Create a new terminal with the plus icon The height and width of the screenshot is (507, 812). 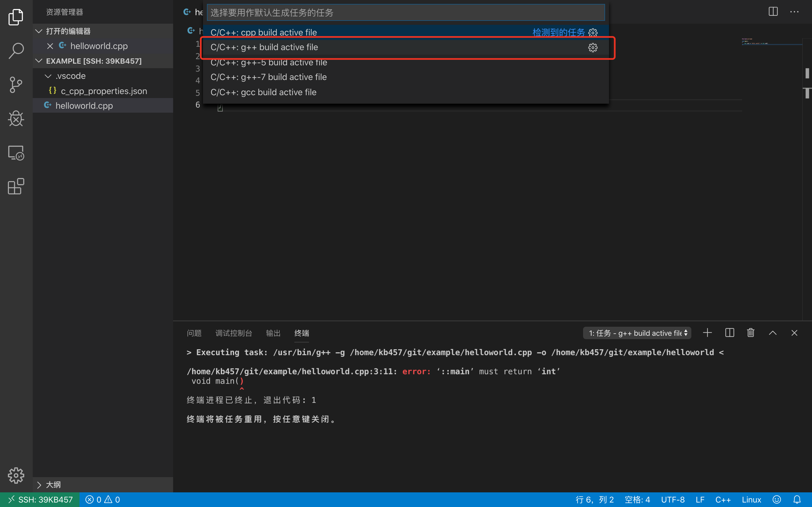coord(707,333)
